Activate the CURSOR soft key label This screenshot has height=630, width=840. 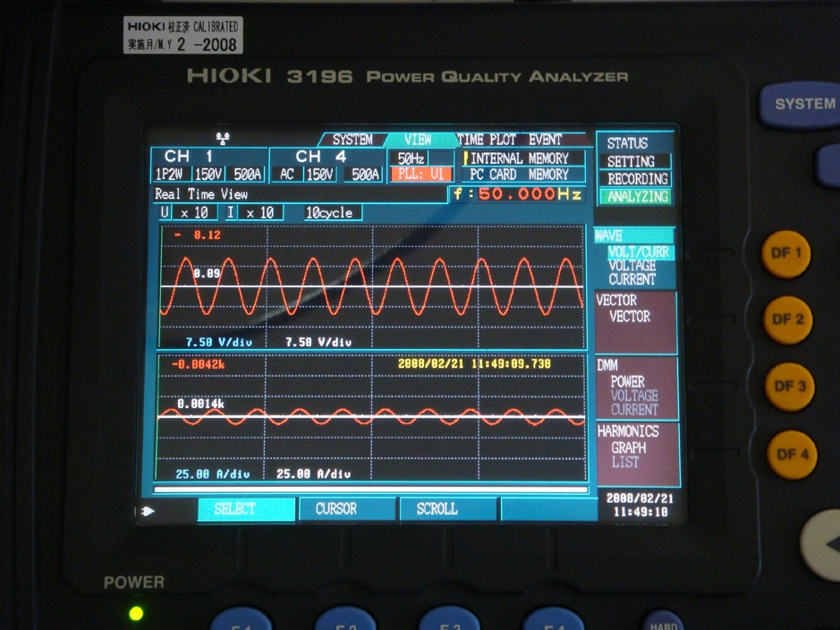348,509
